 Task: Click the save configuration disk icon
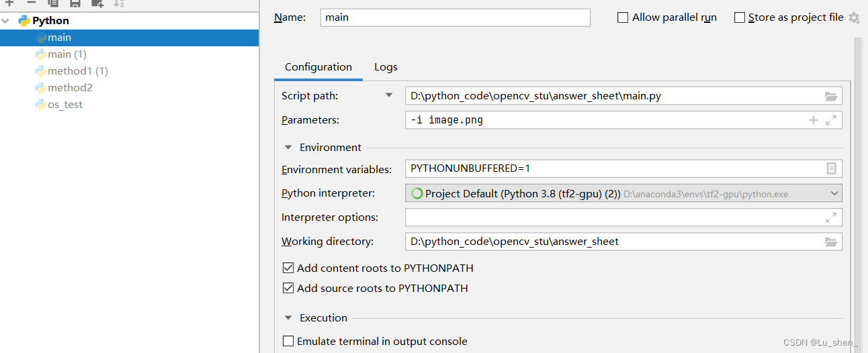pos(75,3)
